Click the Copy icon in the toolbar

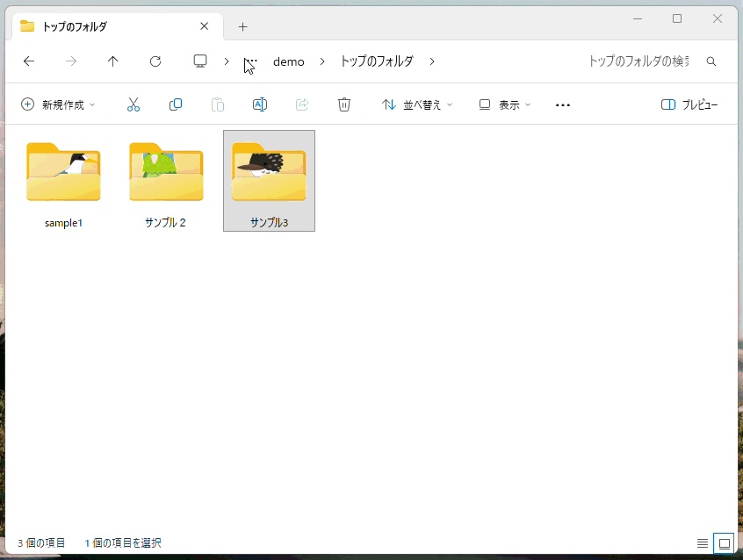pos(176,104)
